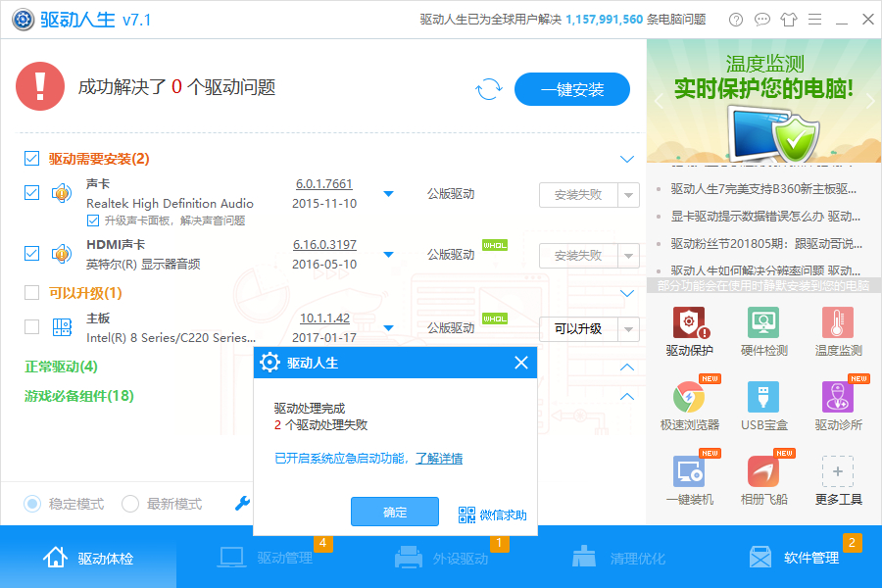
Task: Collapse the 可以升级 section chevron
Action: (627, 293)
